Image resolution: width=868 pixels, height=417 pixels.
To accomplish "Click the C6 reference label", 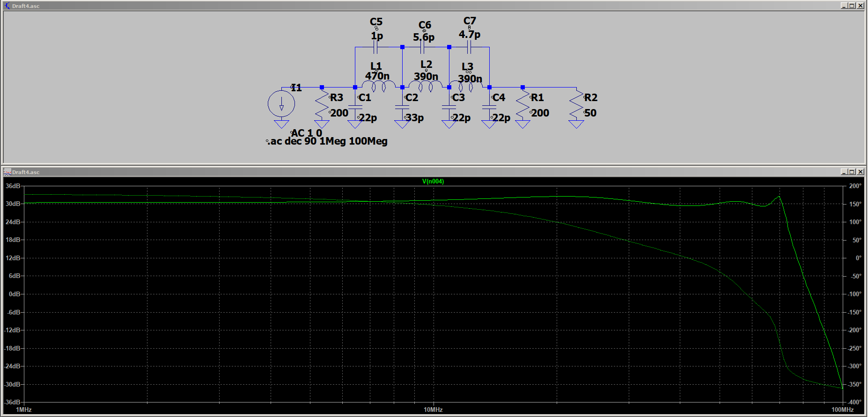I will click(425, 25).
